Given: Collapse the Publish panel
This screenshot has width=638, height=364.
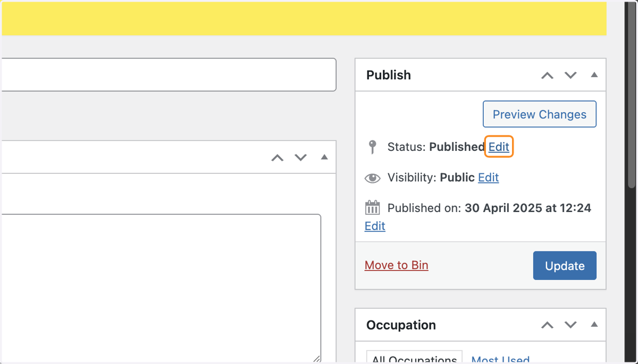Looking at the screenshot, I should (594, 75).
